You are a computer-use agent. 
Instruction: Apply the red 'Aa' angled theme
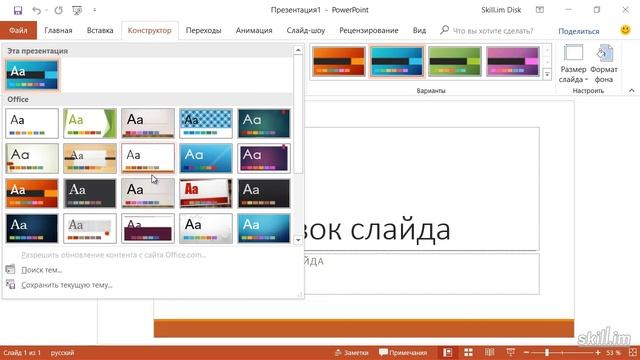[x=206, y=193]
